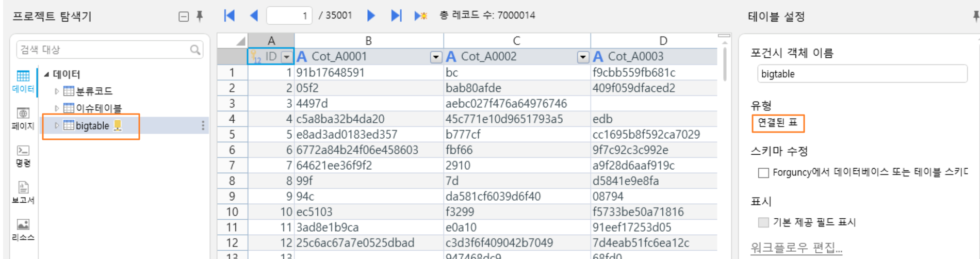Open the Cot_A0001 column filter dropdown
Viewport: 980px width, 259px height.
pos(436,57)
